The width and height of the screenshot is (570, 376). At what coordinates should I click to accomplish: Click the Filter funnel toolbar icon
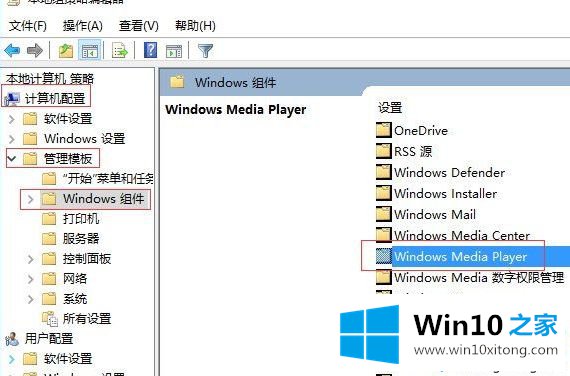(205, 51)
